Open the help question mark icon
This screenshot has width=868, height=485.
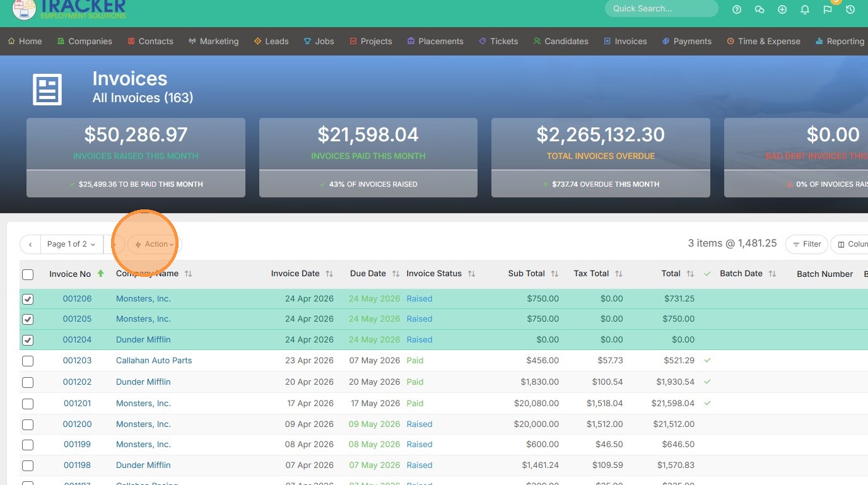click(x=737, y=9)
